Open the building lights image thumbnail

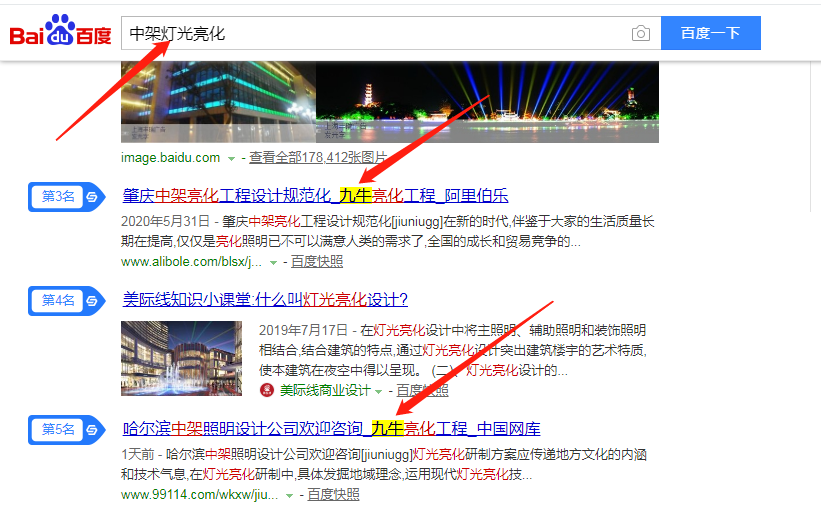click(218, 102)
